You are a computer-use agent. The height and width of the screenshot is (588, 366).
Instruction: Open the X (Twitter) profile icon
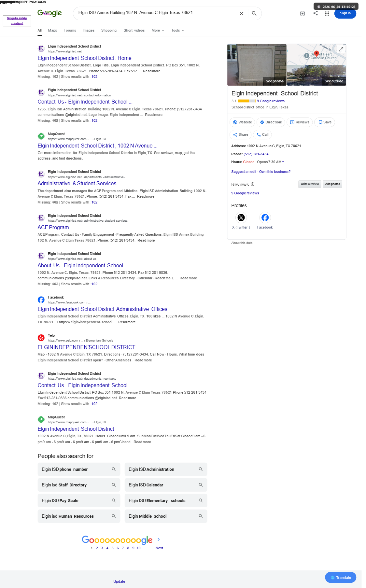pos(241,217)
